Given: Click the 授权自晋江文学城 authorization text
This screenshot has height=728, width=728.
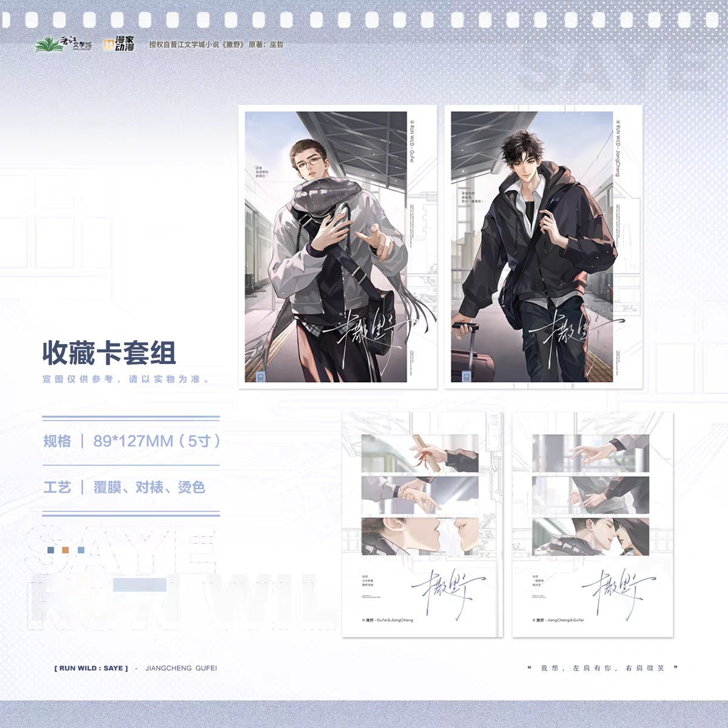Looking at the screenshot, I should (x=216, y=45).
